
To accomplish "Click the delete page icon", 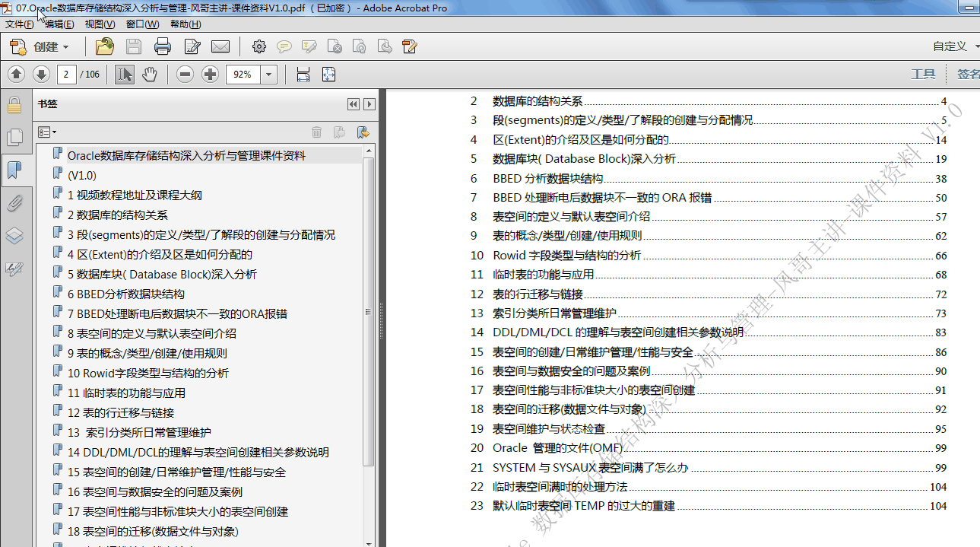I will coord(335,47).
